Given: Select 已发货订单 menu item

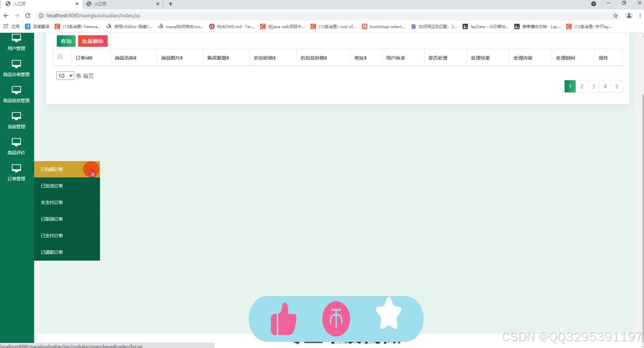Looking at the screenshot, I should pyautogui.click(x=67, y=186).
